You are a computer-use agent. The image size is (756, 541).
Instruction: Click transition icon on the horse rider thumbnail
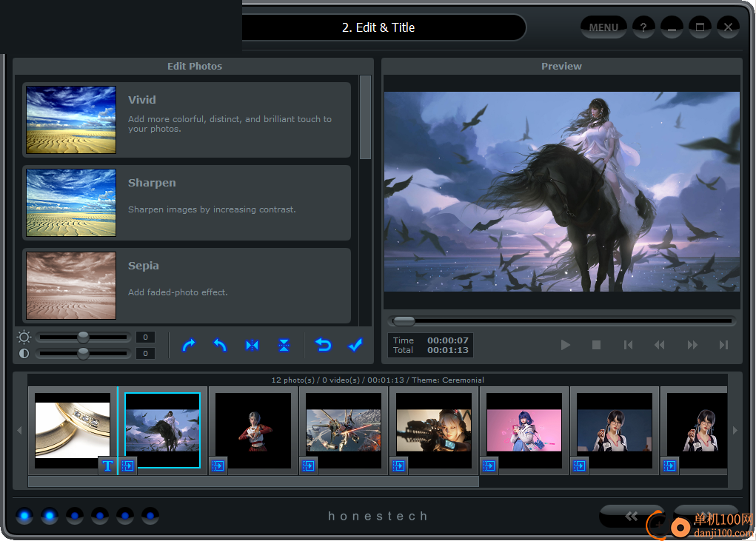(128, 466)
